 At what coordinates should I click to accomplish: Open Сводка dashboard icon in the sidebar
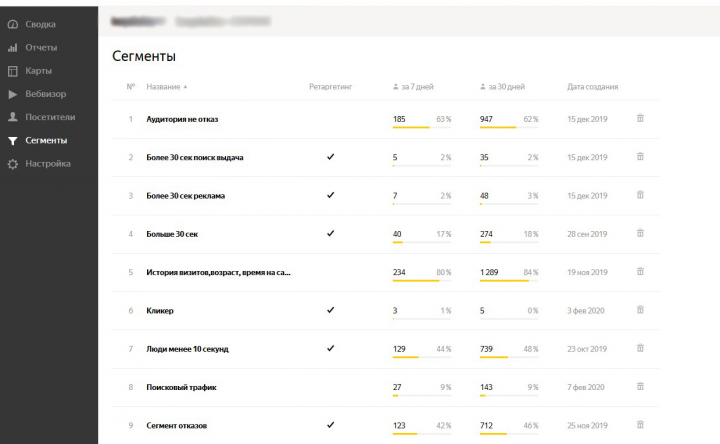(13, 24)
